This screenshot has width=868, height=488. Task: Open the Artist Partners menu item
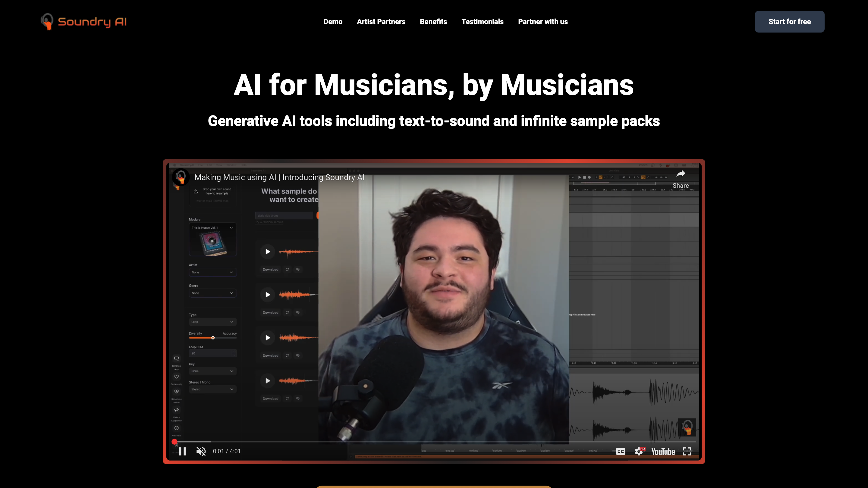pyautogui.click(x=381, y=22)
